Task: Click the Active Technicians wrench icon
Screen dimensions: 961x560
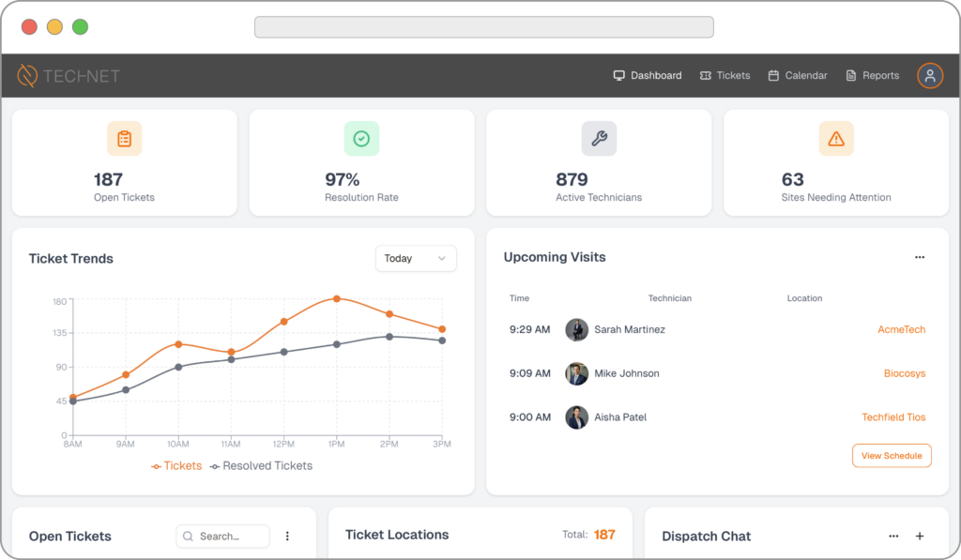Action: click(599, 139)
